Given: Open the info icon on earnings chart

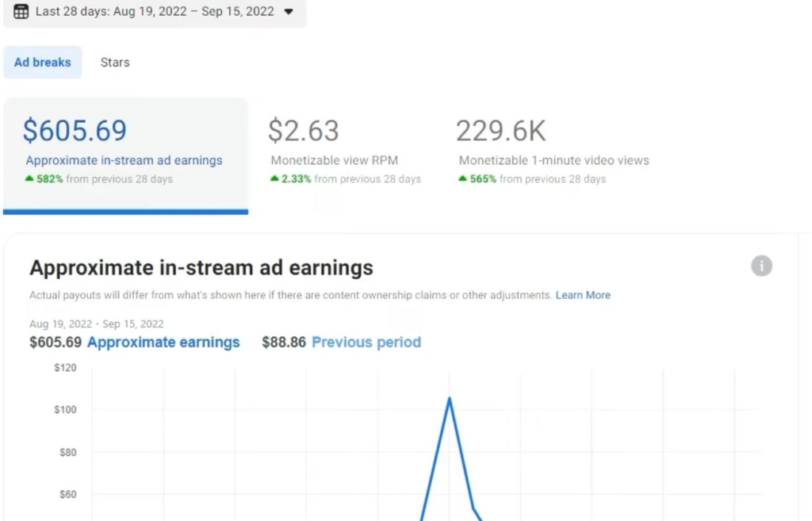Looking at the screenshot, I should [x=761, y=266].
